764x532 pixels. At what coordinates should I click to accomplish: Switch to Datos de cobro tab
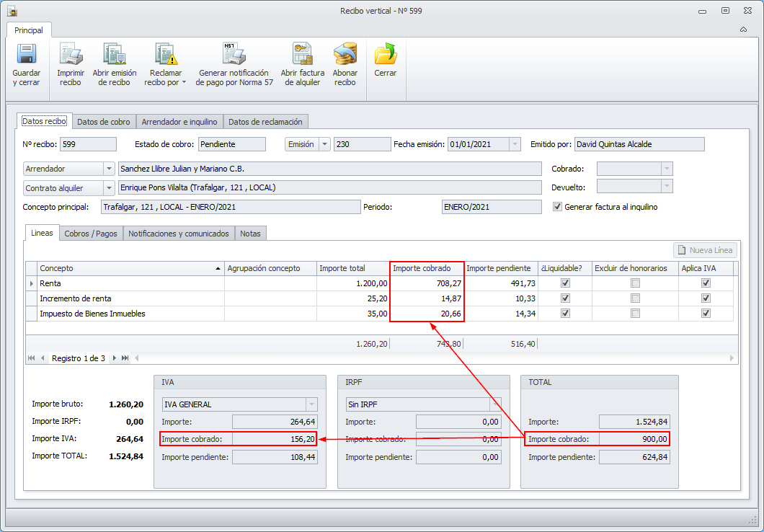point(104,122)
